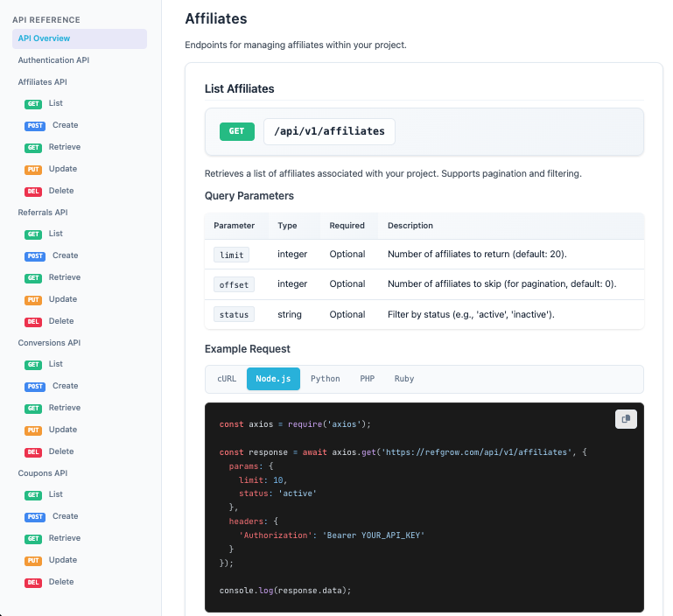Click 'Number of affiliates to return' description
673x616 pixels.
(x=477, y=254)
